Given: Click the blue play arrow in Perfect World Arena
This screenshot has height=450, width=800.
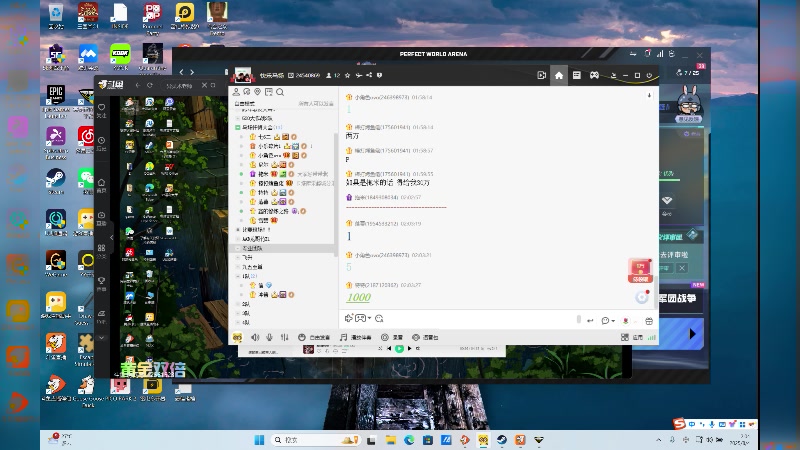Looking at the screenshot, I should 692,334.
